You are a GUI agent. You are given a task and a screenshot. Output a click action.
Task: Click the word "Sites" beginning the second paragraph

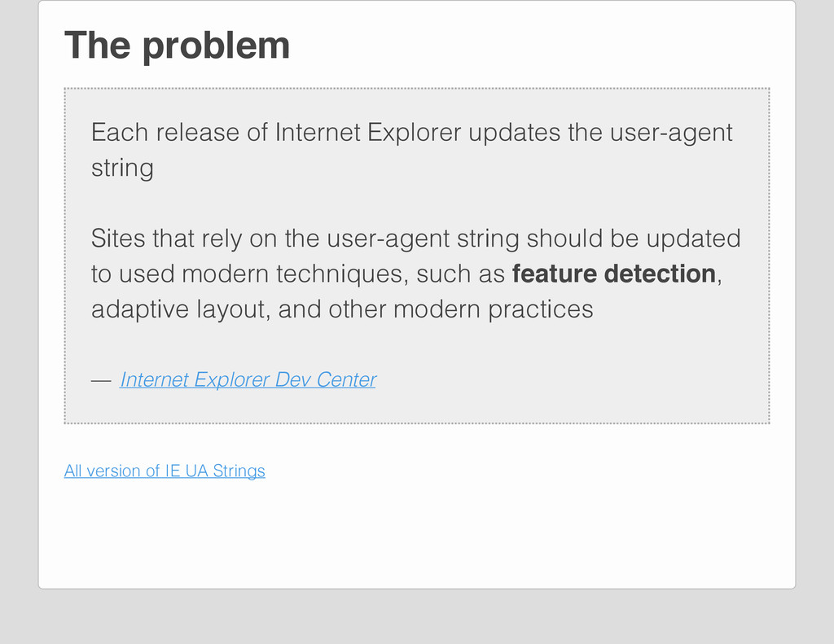[118, 238]
